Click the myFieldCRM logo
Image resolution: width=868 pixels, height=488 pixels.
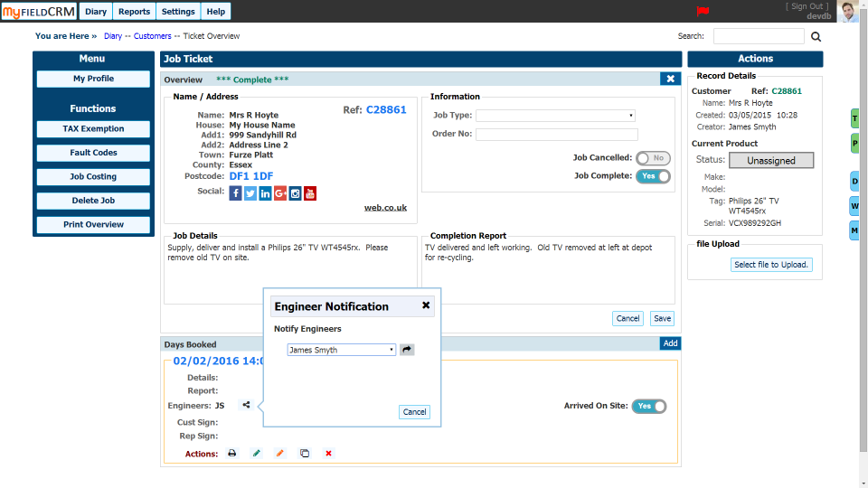pos(38,12)
